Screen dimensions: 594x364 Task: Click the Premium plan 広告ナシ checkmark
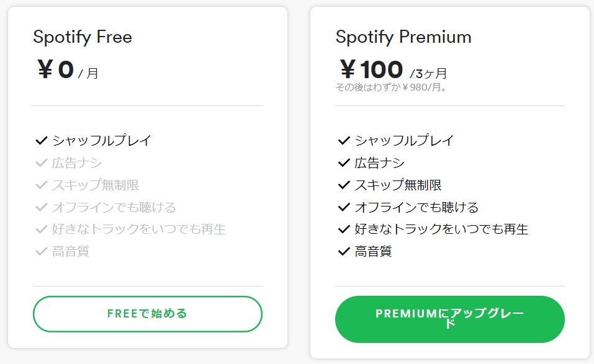tap(344, 163)
